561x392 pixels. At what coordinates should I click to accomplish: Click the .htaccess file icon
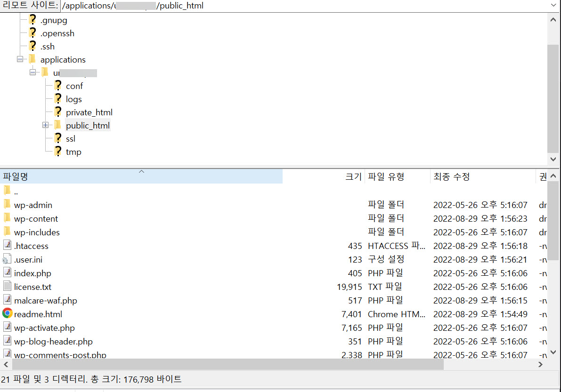coord(7,245)
